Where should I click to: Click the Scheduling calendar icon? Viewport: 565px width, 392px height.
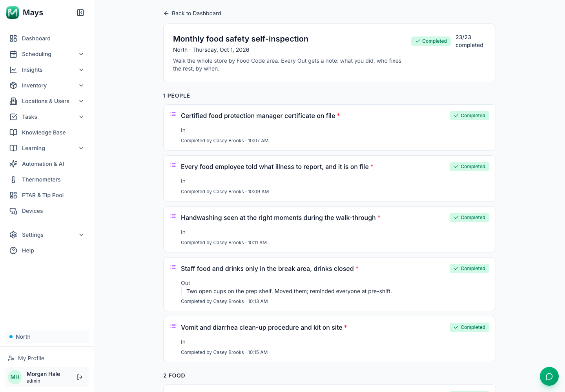coord(13,54)
